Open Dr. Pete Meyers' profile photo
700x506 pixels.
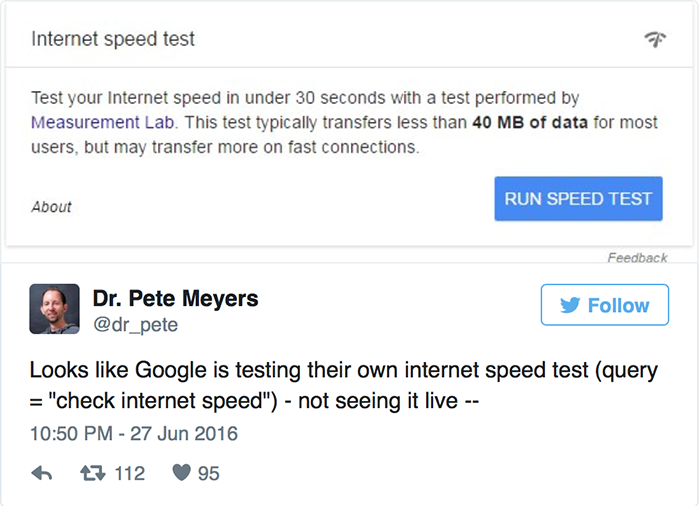[54, 308]
